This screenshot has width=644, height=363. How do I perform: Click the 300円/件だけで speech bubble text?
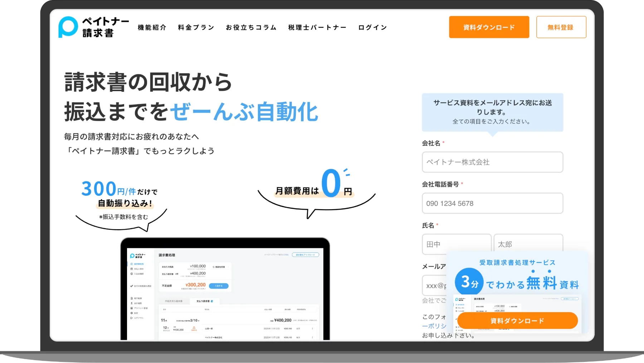pyautogui.click(x=119, y=188)
